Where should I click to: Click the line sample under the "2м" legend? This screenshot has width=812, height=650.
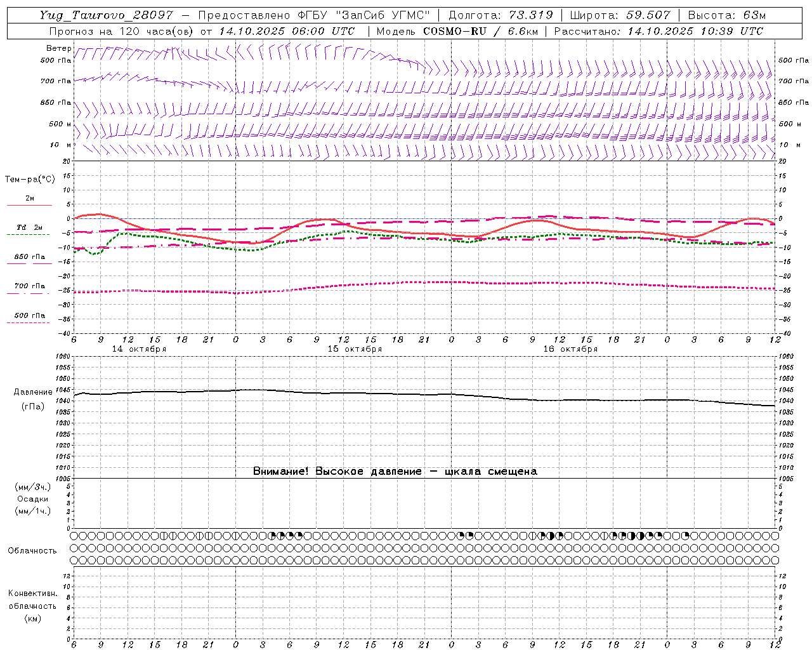(x=29, y=205)
